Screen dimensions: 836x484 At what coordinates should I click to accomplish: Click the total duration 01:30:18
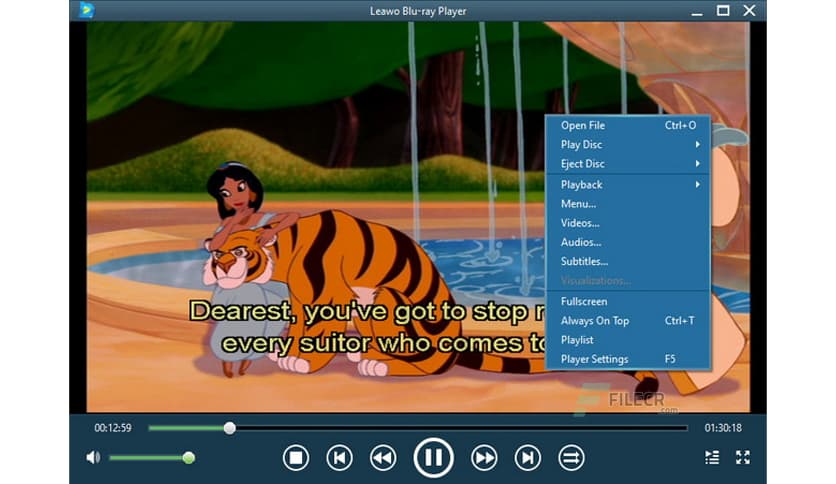point(723,427)
